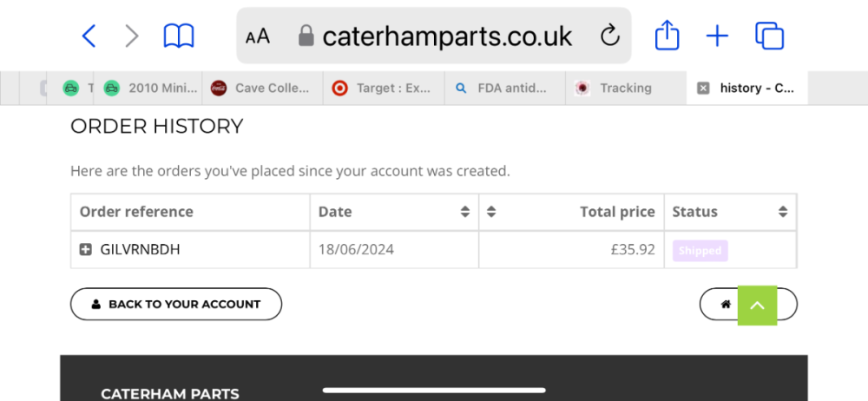Open the share sheet icon
Image resolution: width=868 pixels, height=401 pixels.
[667, 36]
